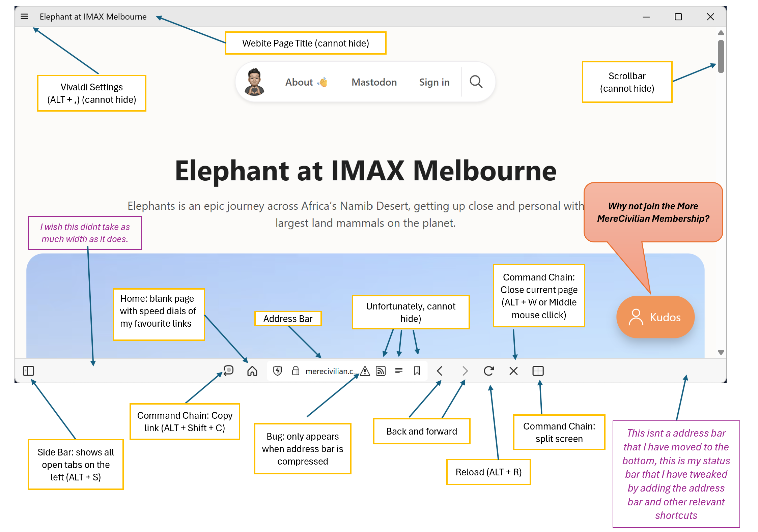The width and height of the screenshot is (758, 532).
Task: Open the Vivaldi menu hamburger icon
Action: click(x=24, y=16)
